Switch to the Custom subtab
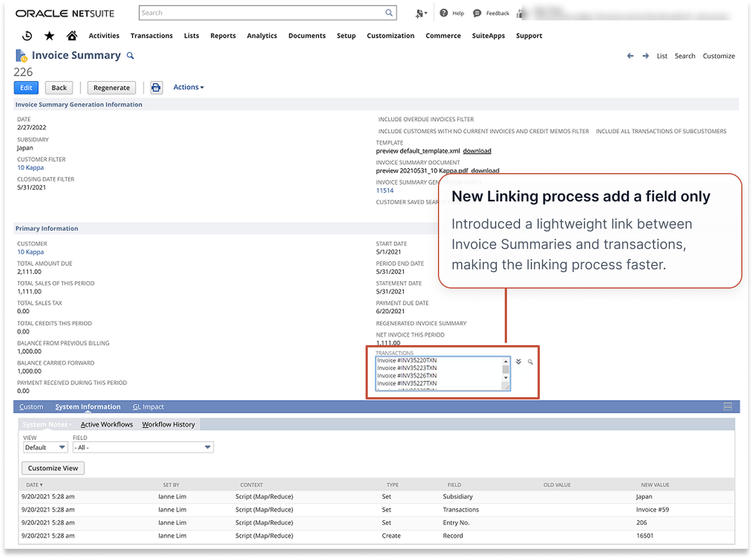This screenshot has width=756, height=559. pyautogui.click(x=31, y=407)
